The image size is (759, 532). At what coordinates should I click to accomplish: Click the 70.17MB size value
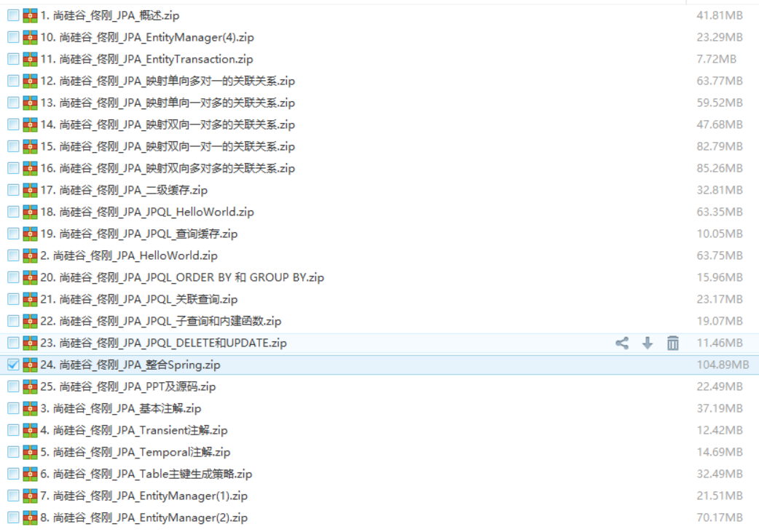[x=720, y=517]
